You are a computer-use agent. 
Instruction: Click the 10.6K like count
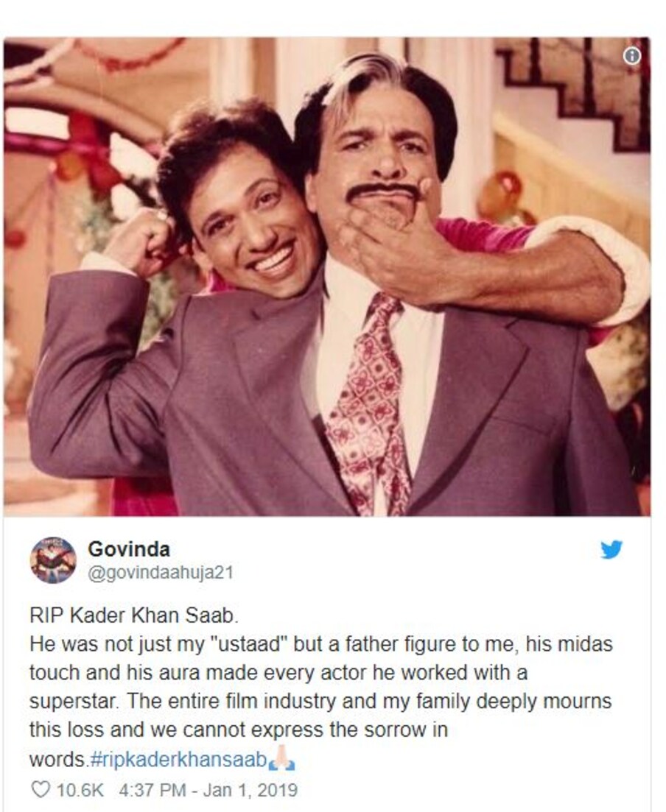(x=80, y=790)
